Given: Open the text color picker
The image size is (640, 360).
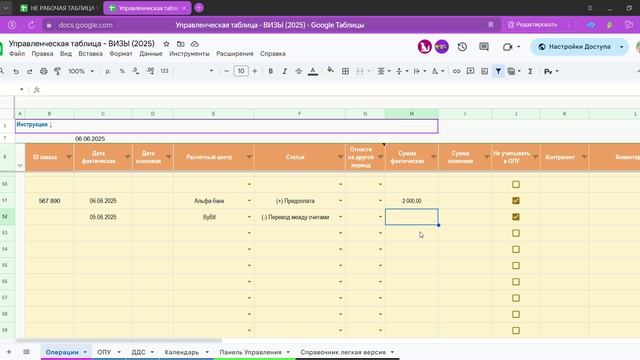Looking at the screenshot, I should [313, 71].
